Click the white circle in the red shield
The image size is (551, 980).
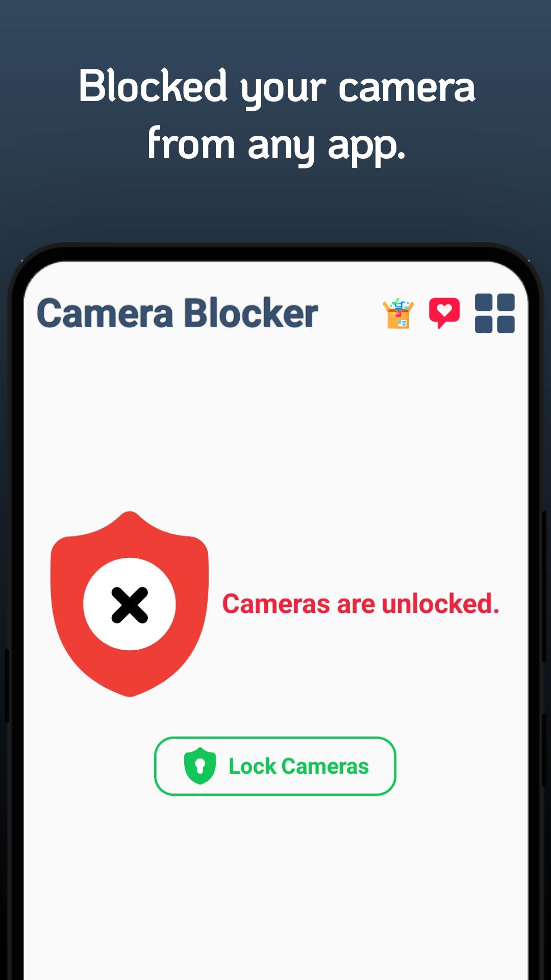(130, 604)
